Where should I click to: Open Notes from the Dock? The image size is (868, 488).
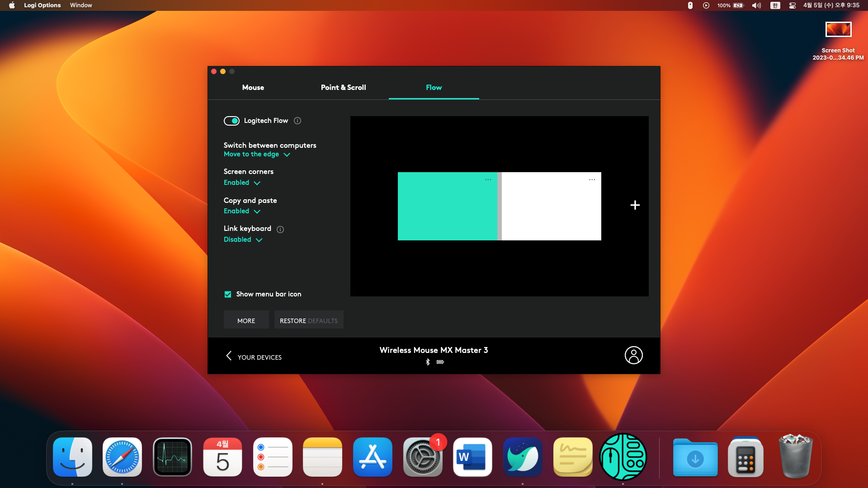pyautogui.click(x=322, y=457)
